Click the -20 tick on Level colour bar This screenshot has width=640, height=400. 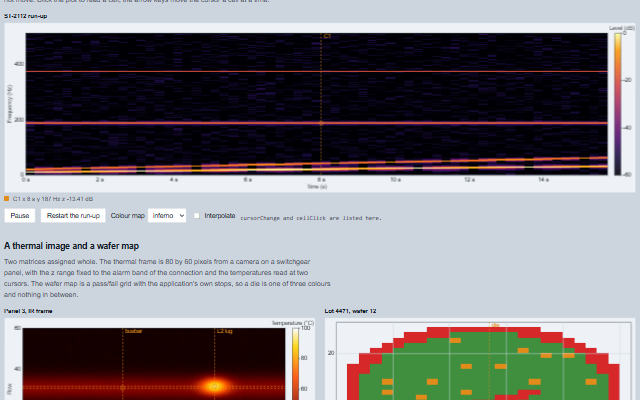pyautogui.click(x=627, y=80)
